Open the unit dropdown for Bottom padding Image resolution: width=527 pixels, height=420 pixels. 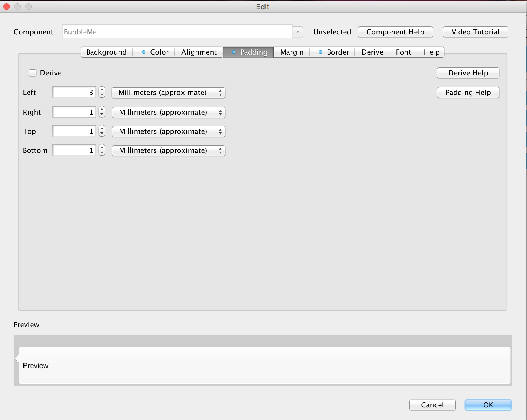168,150
